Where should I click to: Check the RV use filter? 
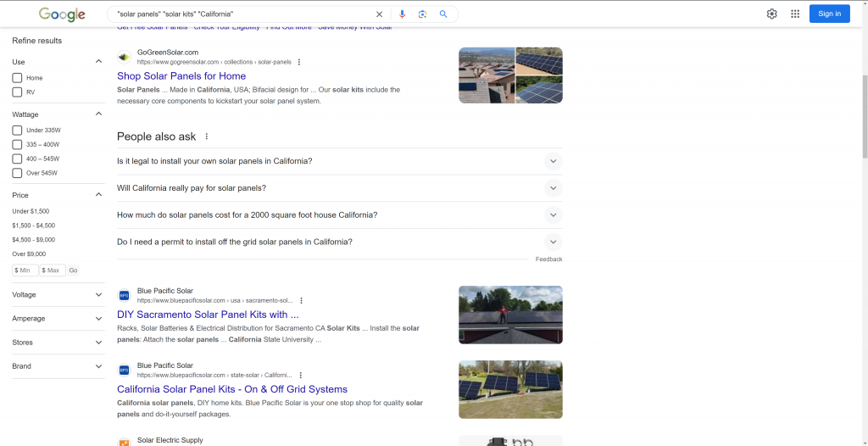17,92
